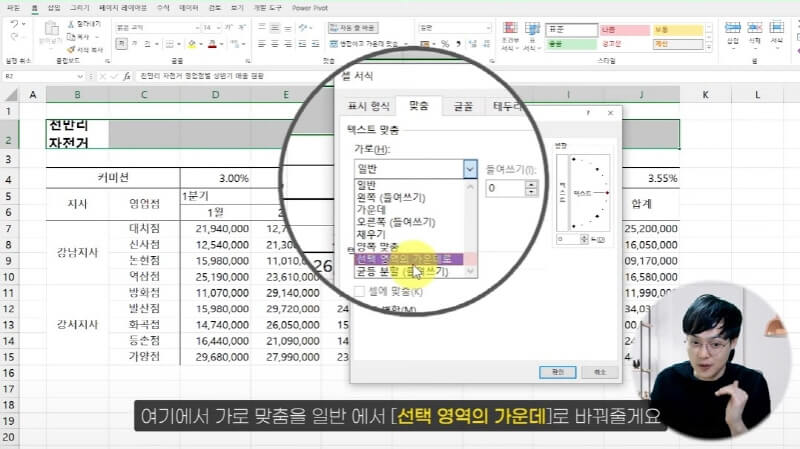Open the 삽입 ribbon tab
Screen dimensions: 800x449
(54, 8)
